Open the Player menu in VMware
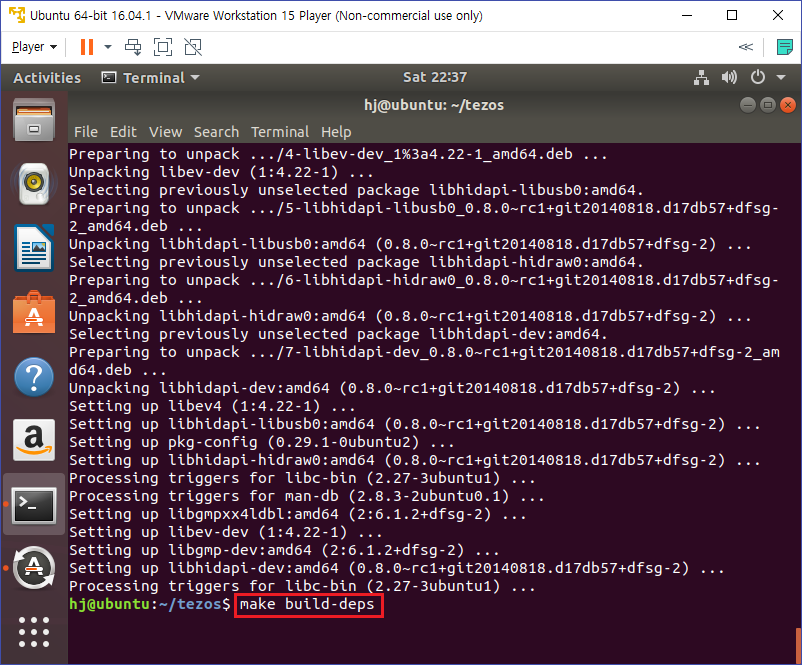This screenshot has width=802, height=665. coord(34,47)
